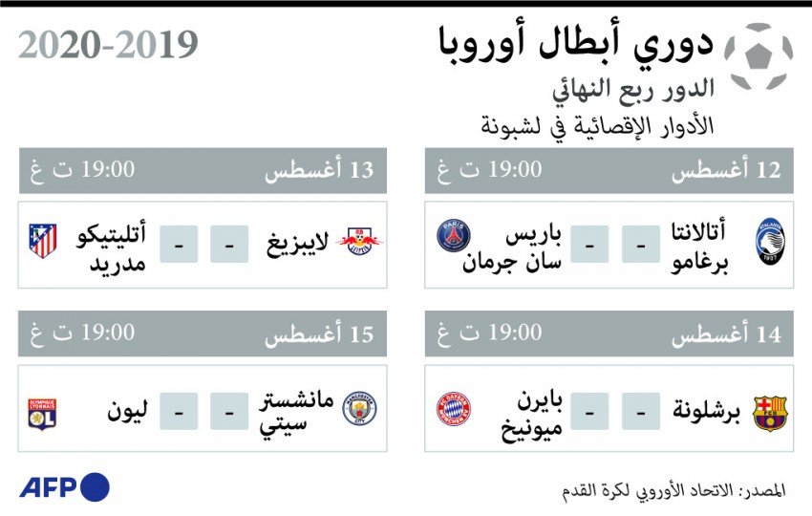Click the UEFA source credit text
The width and height of the screenshot is (812, 516).
673,489
